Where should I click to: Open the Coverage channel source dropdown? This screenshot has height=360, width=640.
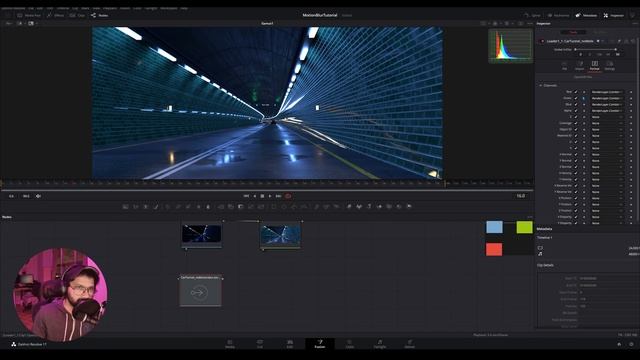607,123
